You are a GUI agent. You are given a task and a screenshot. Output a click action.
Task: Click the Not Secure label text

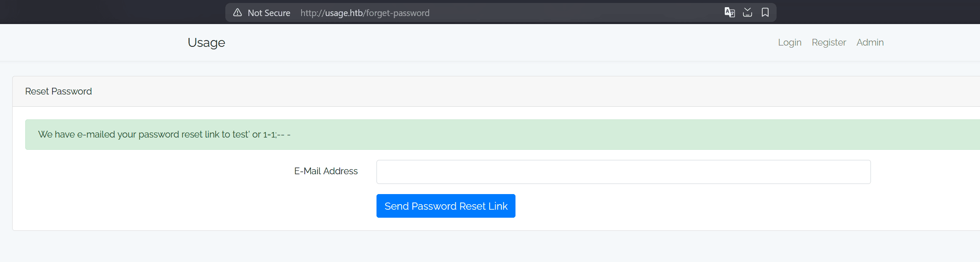pos(269,13)
